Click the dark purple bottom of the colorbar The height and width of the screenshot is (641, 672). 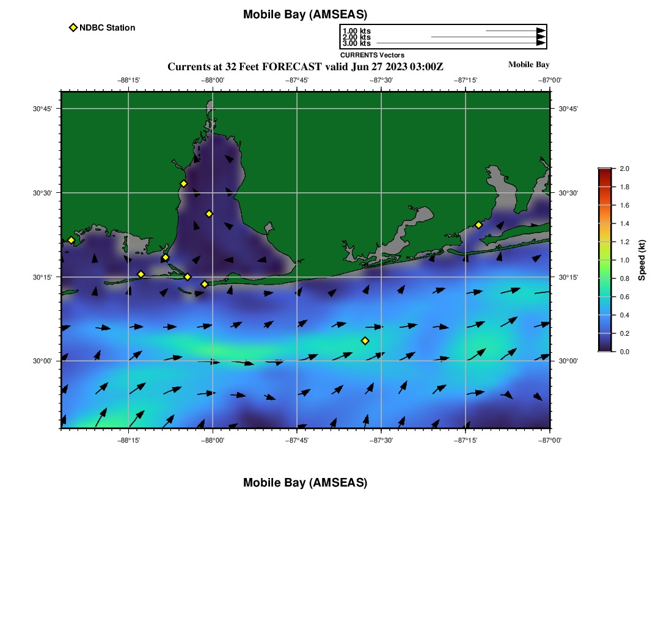(x=605, y=348)
